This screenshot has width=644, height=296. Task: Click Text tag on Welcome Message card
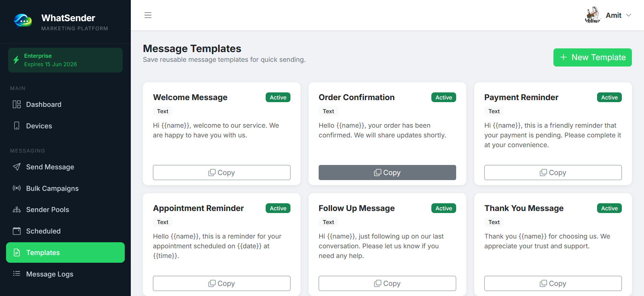[x=163, y=111]
